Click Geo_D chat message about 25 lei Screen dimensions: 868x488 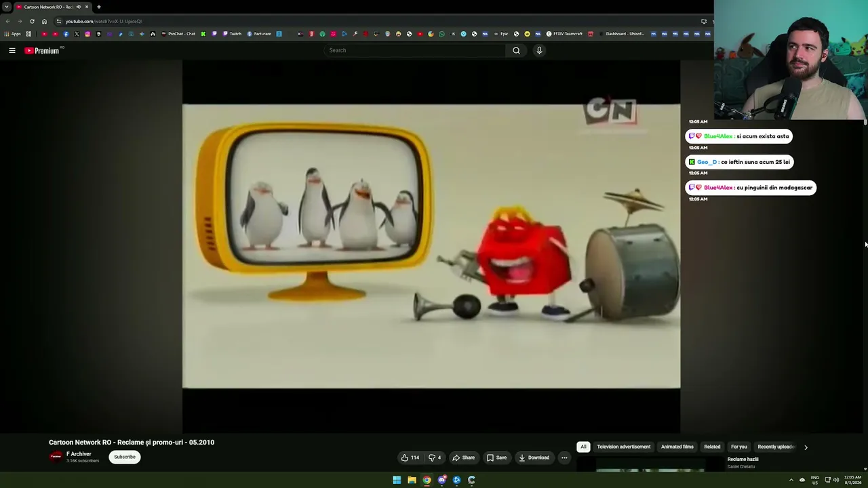coord(739,162)
